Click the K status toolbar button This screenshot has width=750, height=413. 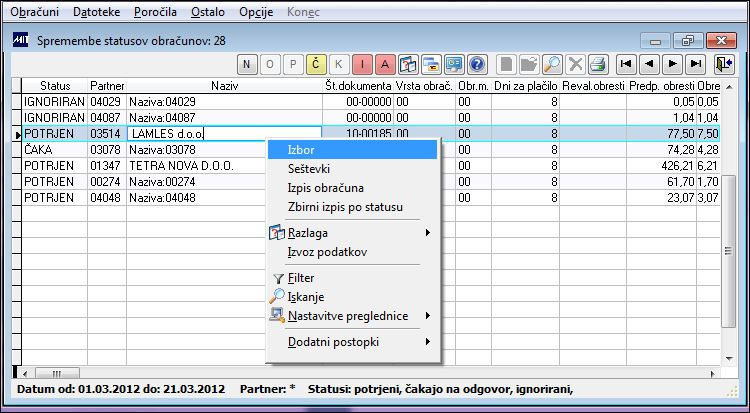[x=339, y=64]
